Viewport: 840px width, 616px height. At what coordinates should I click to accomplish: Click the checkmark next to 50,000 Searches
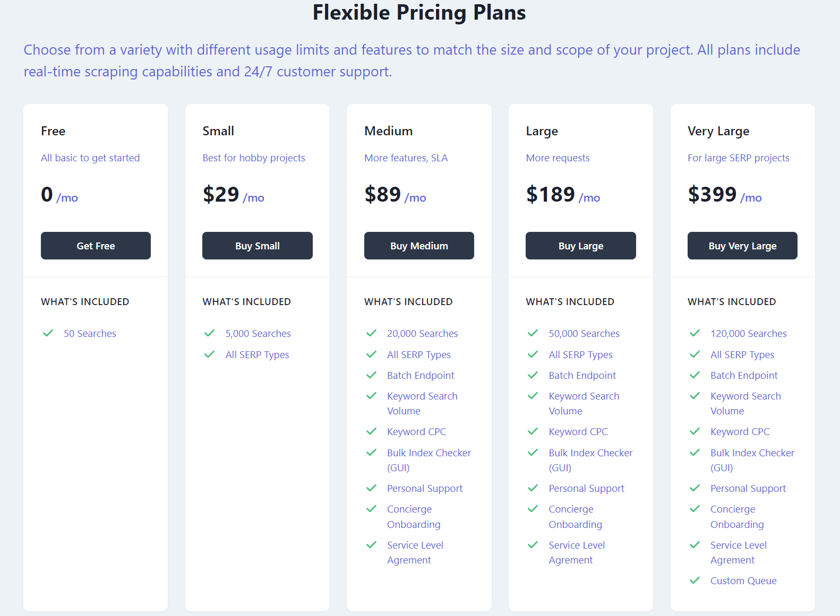pos(533,333)
